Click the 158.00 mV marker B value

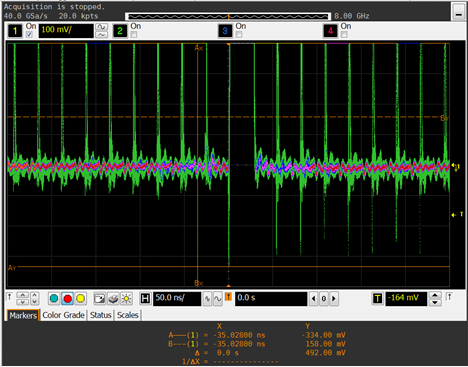tap(325, 344)
